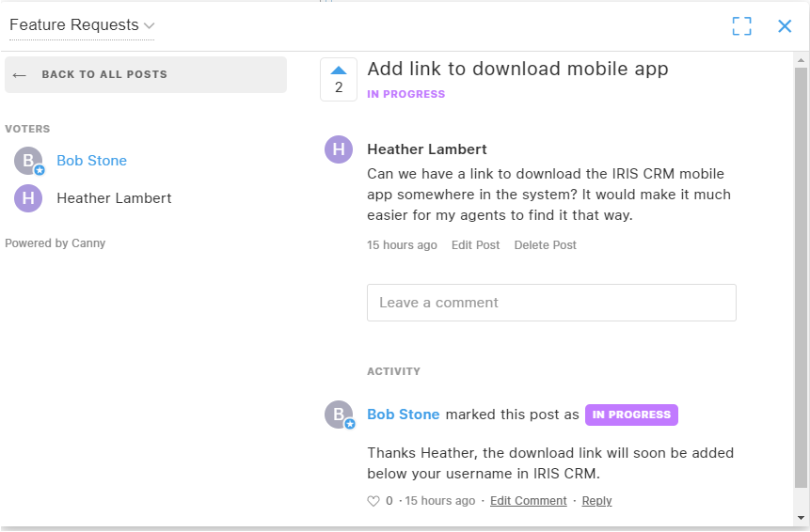This screenshot has height=532, width=810.
Task: Edit Bob Stone's comment
Action: pos(528,501)
